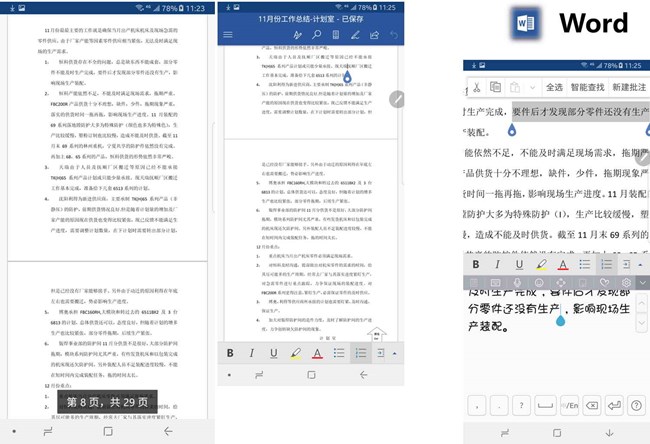Choose 全选 in selection popup
650x444 pixels.
pos(554,87)
